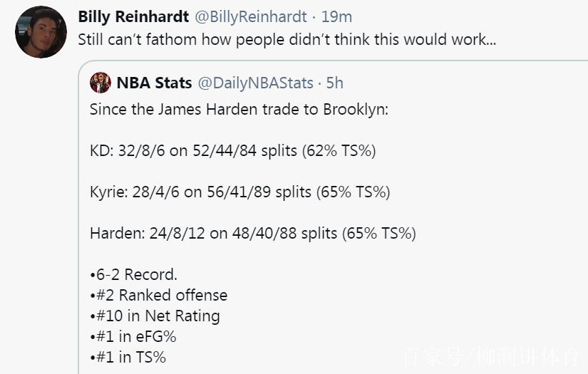Click the #10 in Net Rating bullet
Image resolution: width=588 pixels, height=374 pixels.
click(155, 316)
